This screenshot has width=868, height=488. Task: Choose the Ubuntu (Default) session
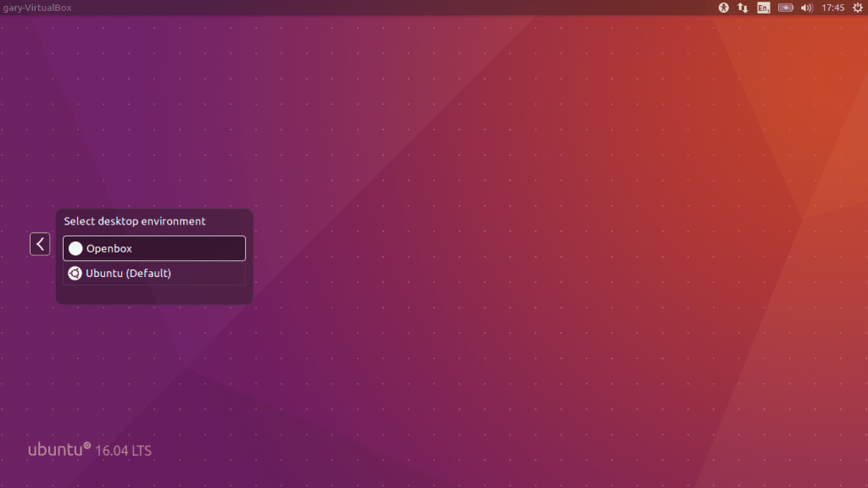coord(154,274)
